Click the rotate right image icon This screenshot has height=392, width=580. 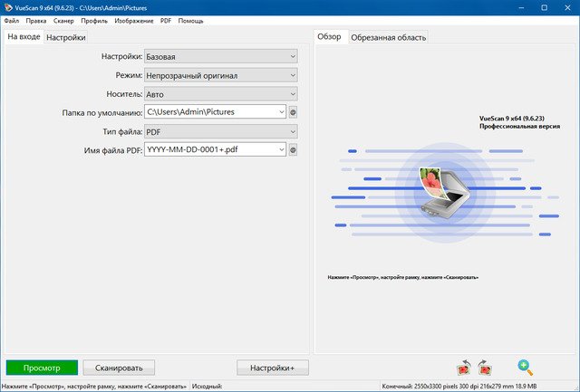click(484, 368)
